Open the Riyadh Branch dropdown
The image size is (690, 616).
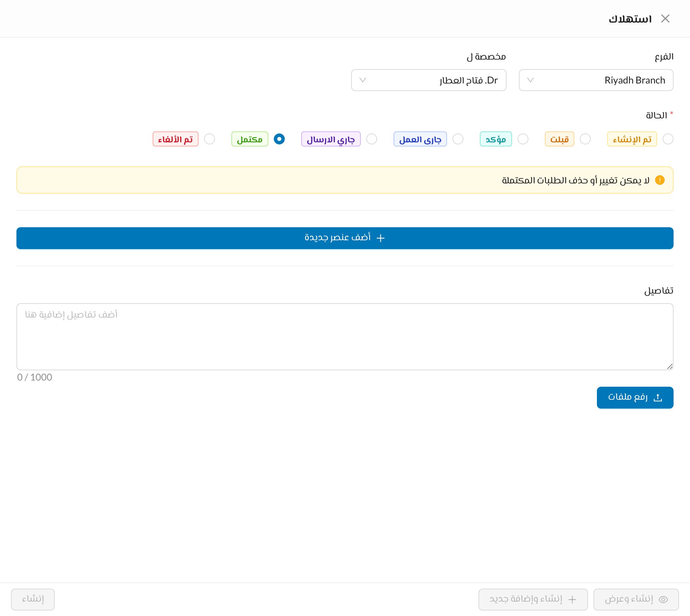click(x=596, y=80)
